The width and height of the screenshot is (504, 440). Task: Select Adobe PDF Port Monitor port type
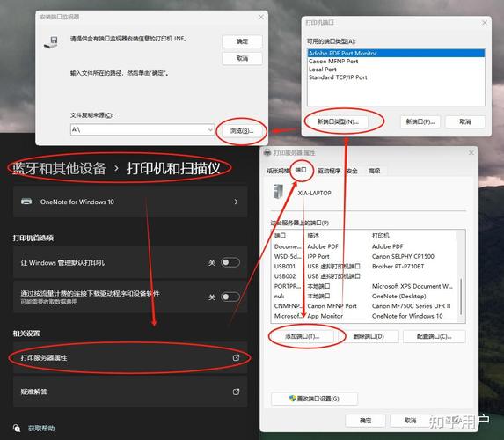point(396,53)
